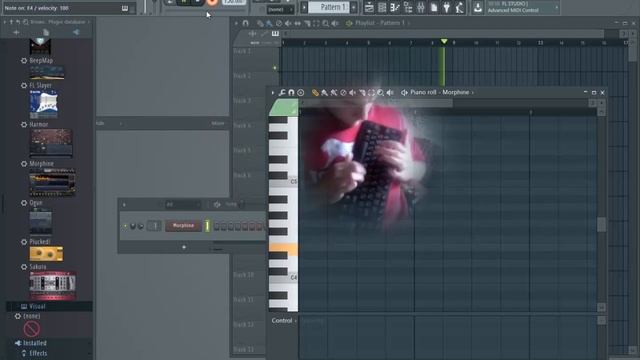Select BeepMap plugin in browser
640x360 pixels.
click(x=41, y=60)
